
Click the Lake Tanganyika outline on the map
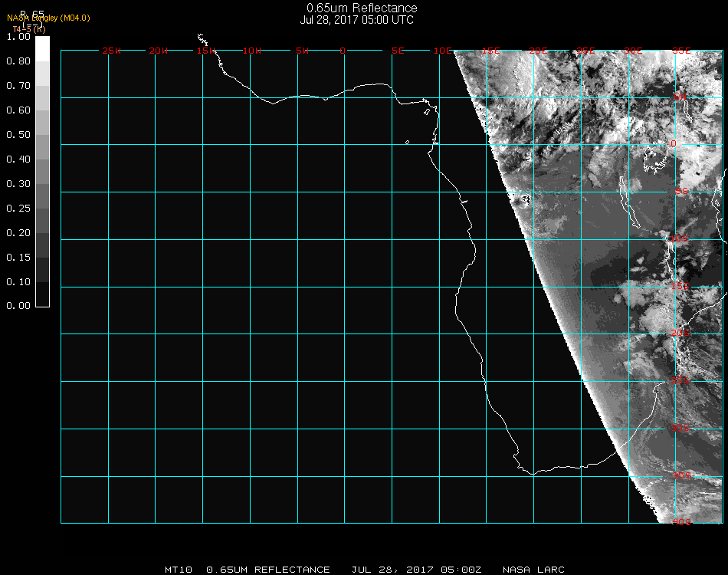630,202
